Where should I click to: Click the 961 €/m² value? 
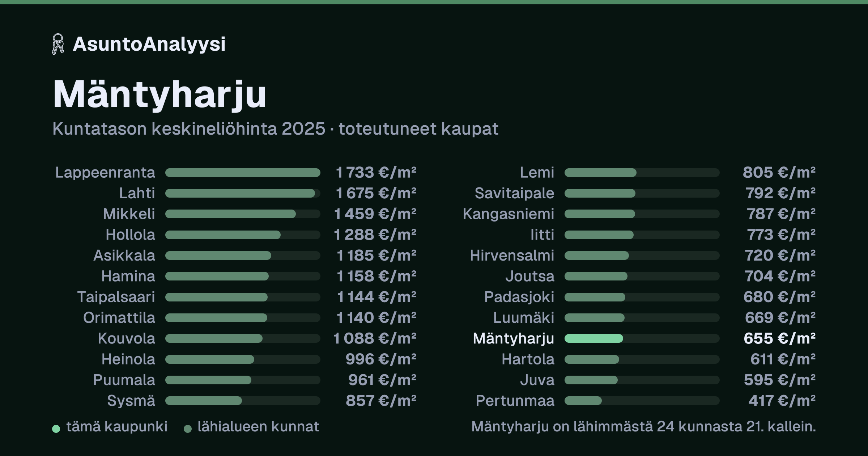click(382, 380)
